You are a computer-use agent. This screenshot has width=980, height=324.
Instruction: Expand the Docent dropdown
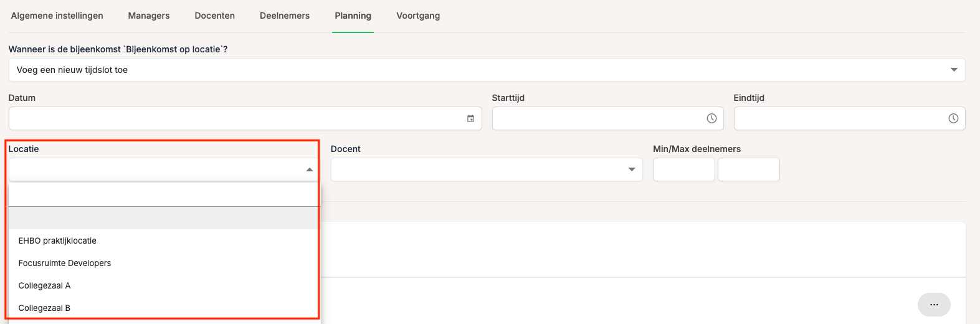[632, 169]
